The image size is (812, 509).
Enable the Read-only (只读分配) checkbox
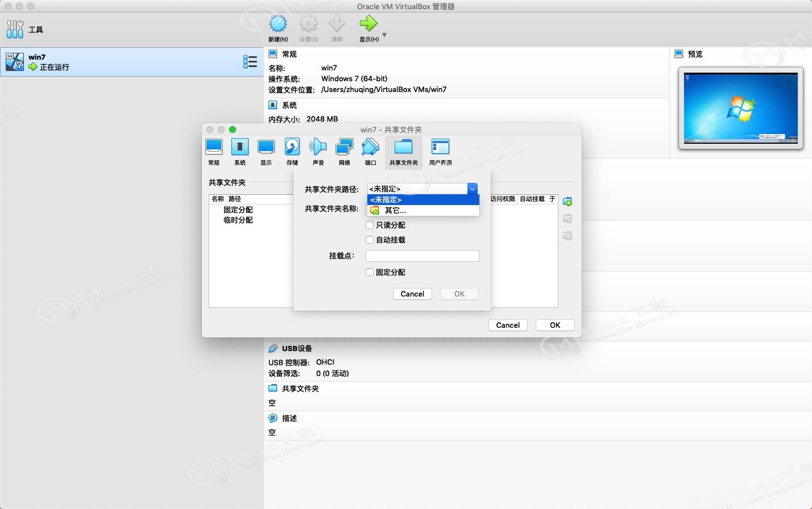click(x=370, y=225)
